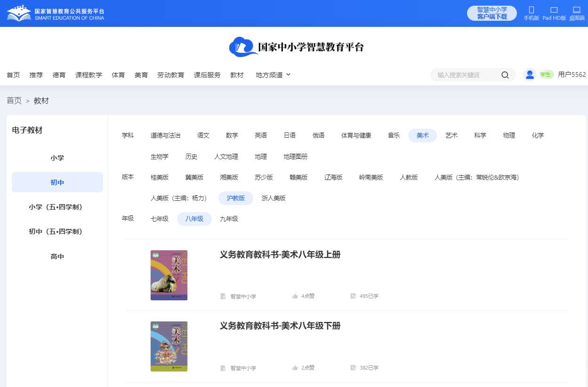The image size is (588, 387).
Task: Click the user avatar icon
Action: point(530,74)
